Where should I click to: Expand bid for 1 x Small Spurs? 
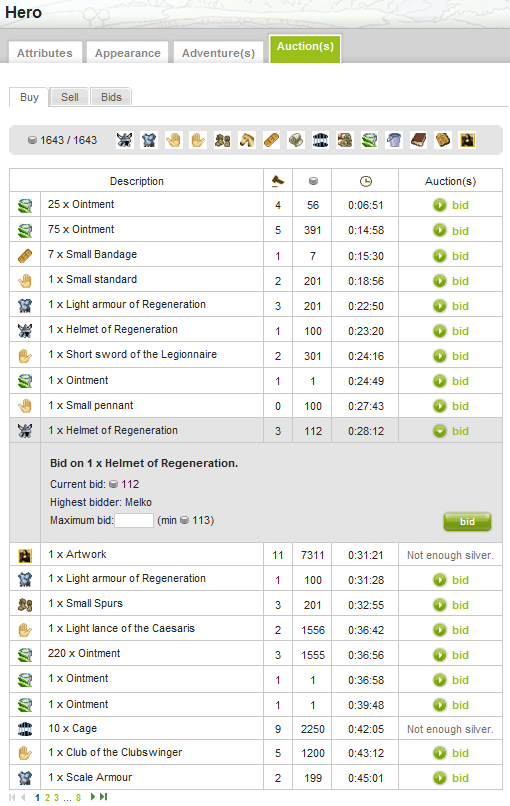[x=451, y=605]
